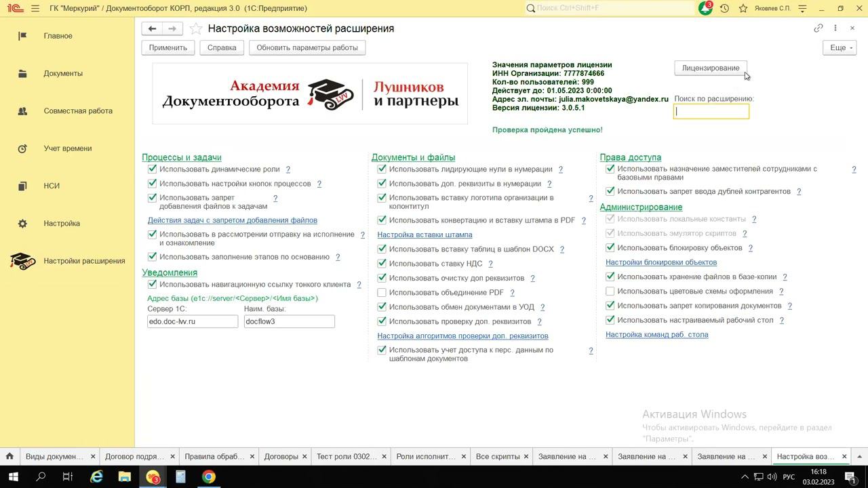This screenshot has width=868, height=488.
Task: Show help for хранение файлов в базе-копии
Action: pos(785,277)
